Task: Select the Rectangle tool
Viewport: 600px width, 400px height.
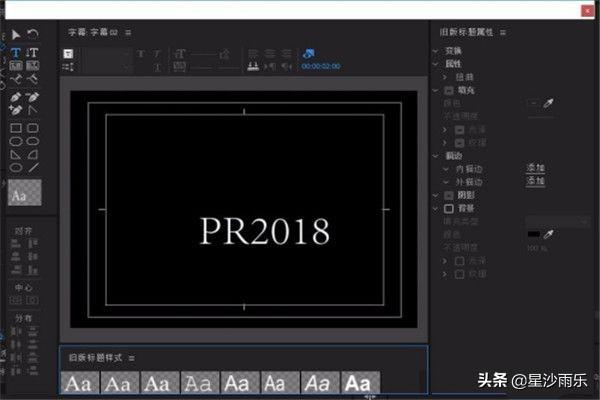Action: 16,128
